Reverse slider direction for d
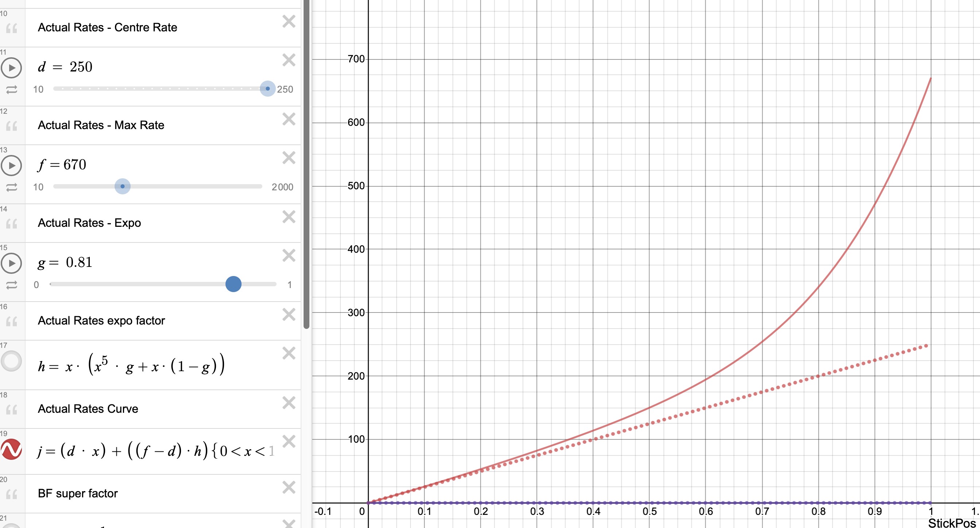This screenshot has width=980, height=528. pyautogui.click(x=12, y=90)
